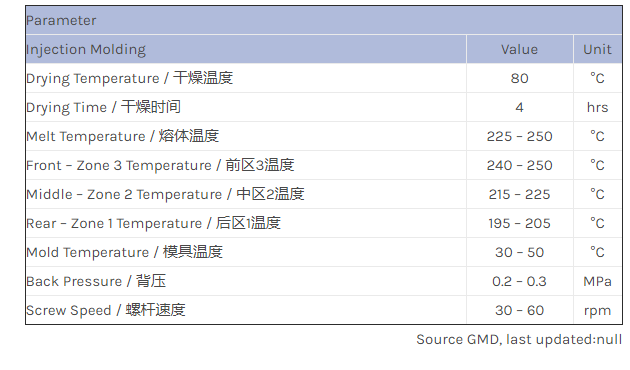
Task: Click the 240 - 250 value cell
Action: 520,165
